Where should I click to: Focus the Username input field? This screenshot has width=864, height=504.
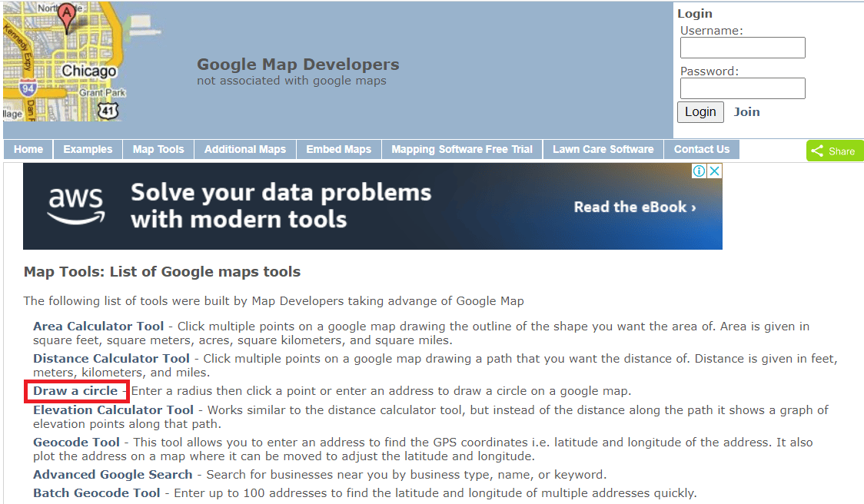(743, 48)
